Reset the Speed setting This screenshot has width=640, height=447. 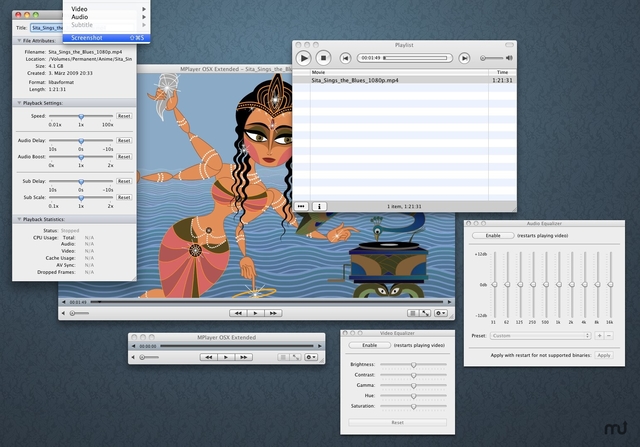coord(124,116)
